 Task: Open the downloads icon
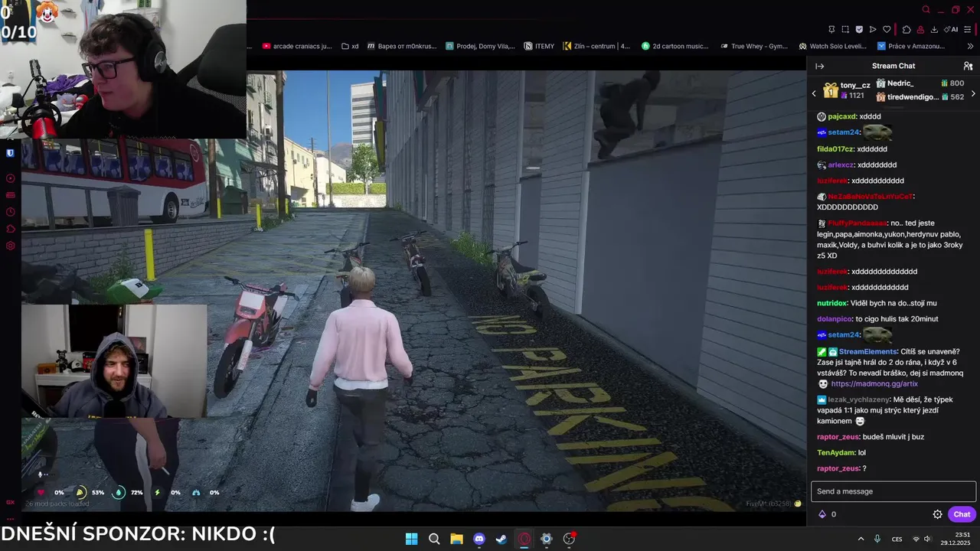click(x=934, y=29)
